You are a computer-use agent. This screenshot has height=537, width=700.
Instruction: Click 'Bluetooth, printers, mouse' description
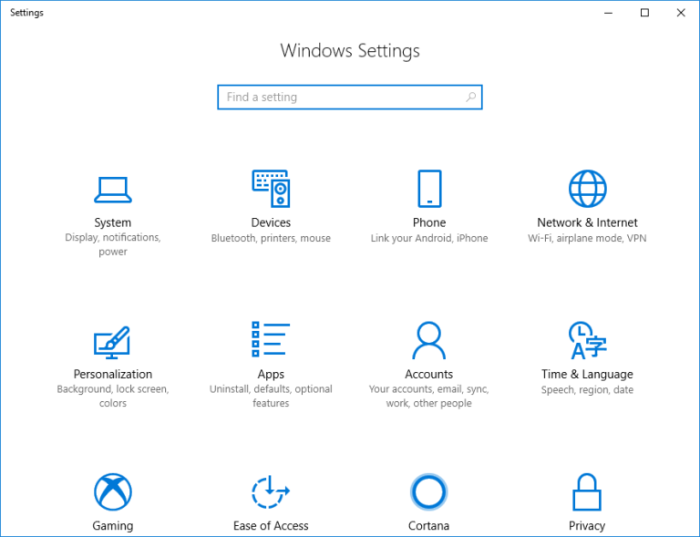coord(271,238)
